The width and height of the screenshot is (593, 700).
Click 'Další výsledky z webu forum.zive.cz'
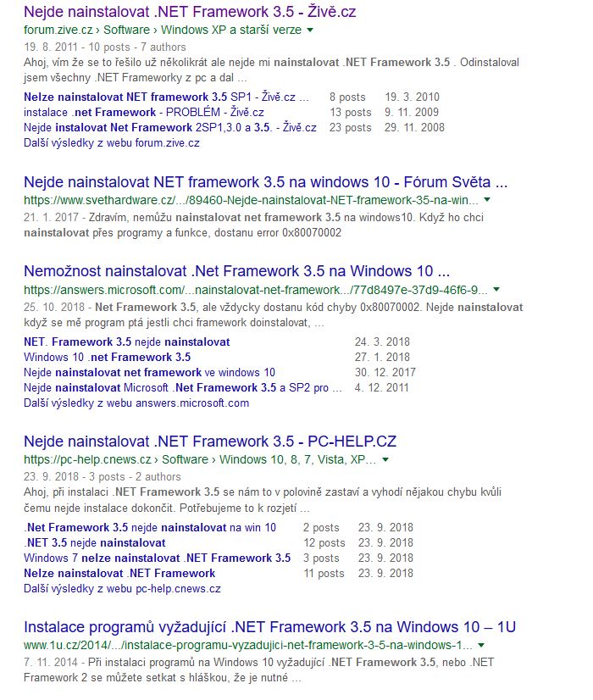112,143
